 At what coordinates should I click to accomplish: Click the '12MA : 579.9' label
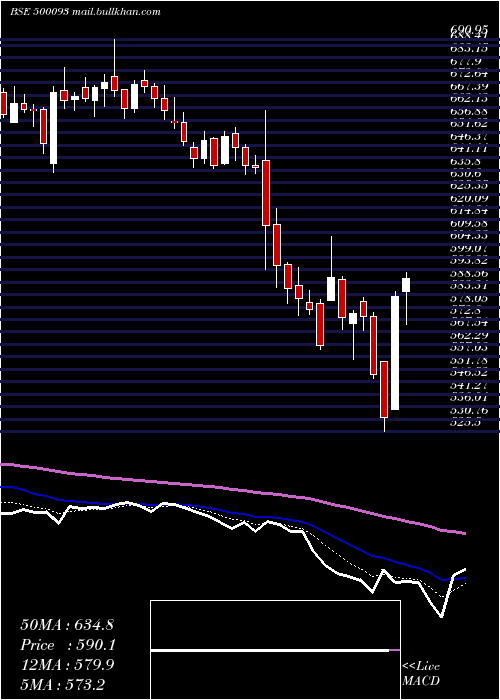67,665
